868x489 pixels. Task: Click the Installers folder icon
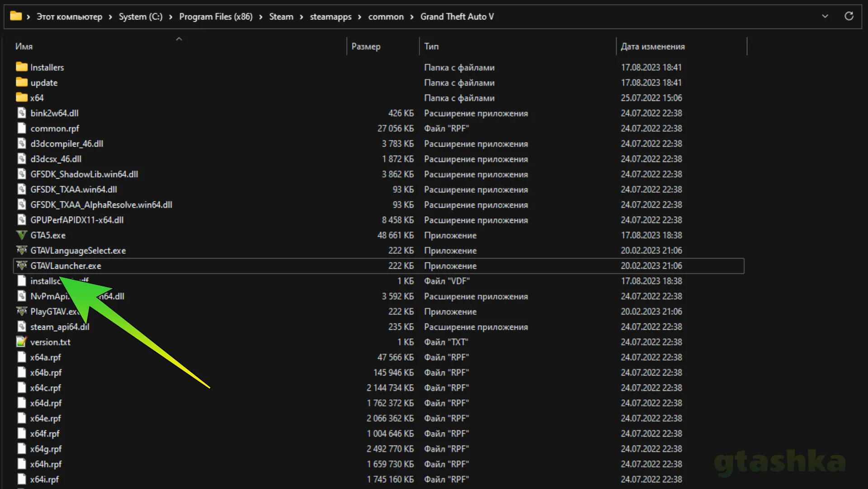(22, 67)
